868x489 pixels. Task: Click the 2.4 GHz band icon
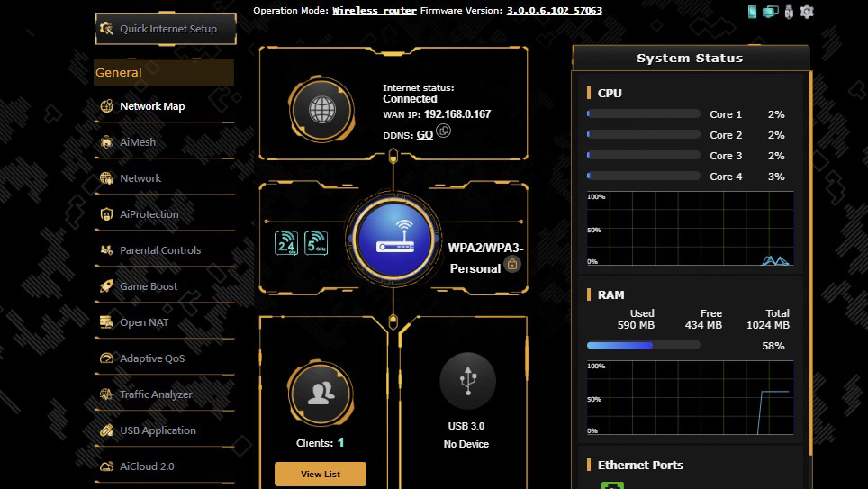pos(286,243)
